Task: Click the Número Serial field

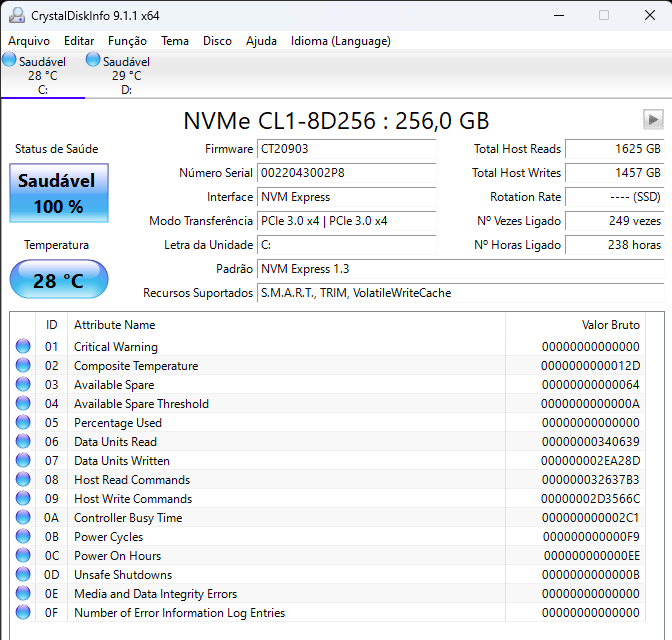Action: 347,173
